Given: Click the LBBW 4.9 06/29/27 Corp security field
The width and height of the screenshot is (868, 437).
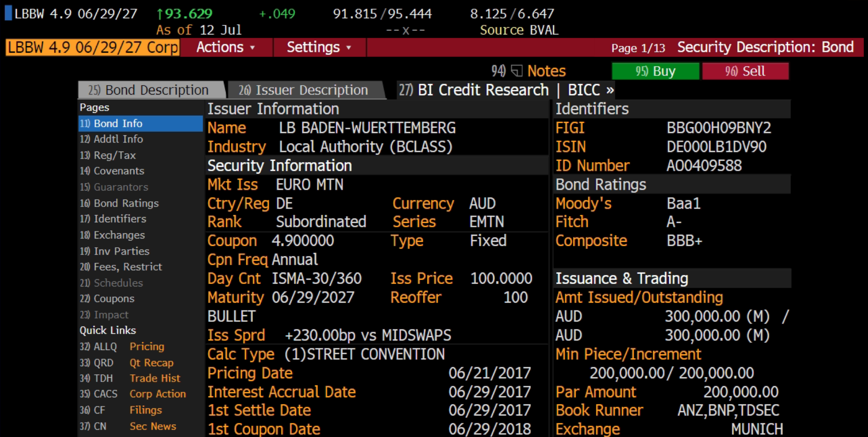Looking at the screenshot, I should (93, 47).
